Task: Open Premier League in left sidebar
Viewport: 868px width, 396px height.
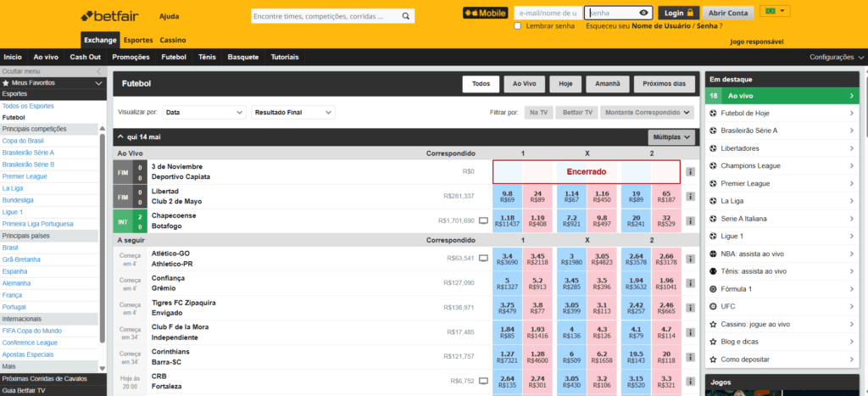Action: (x=25, y=176)
